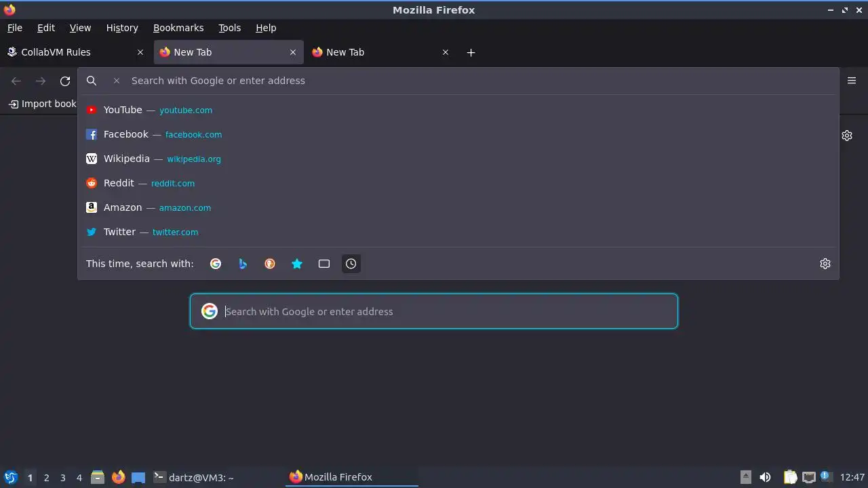The height and width of the screenshot is (488, 868).
Task: Open the Help menu
Action: [x=266, y=28]
